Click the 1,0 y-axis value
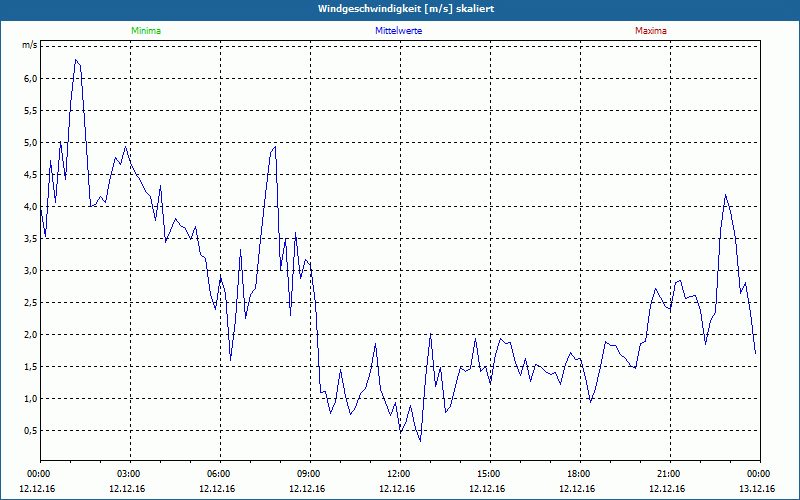This screenshot has width=800, height=500. [31, 398]
